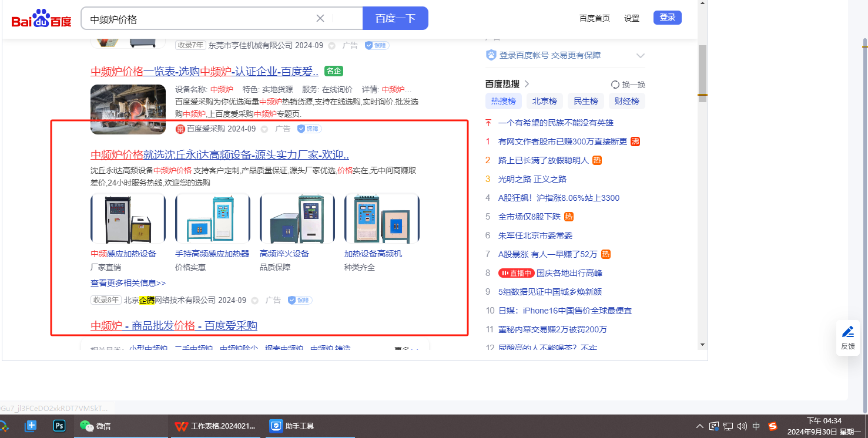
Task: Click the product image above 手持高频感应加热器
Action: tap(213, 218)
